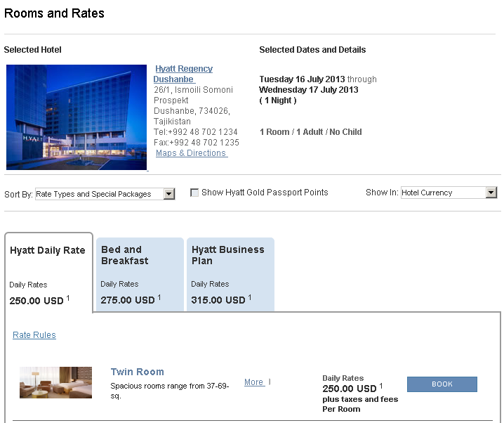Open the Show In currency dropdown

[449, 193]
